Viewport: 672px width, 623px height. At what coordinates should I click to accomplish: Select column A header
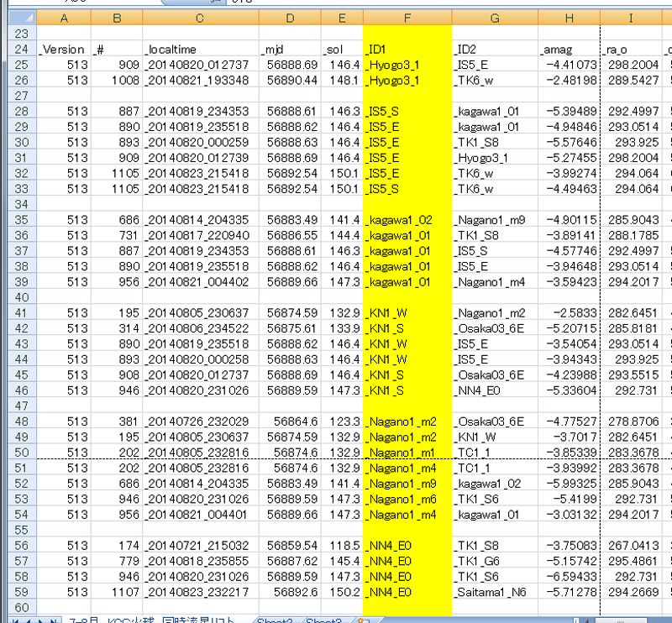pos(64,18)
